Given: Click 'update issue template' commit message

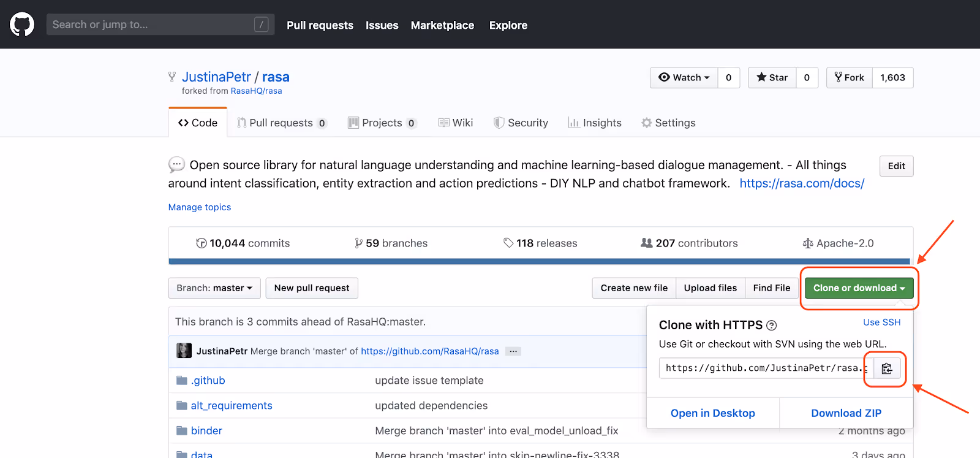Looking at the screenshot, I should pyautogui.click(x=429, y=380).
